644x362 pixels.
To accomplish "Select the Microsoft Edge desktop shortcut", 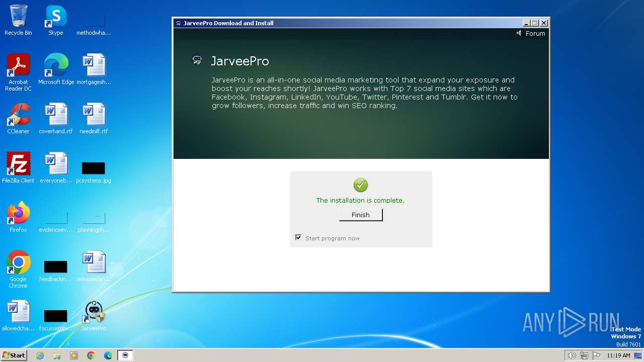I will click(56, 69).
